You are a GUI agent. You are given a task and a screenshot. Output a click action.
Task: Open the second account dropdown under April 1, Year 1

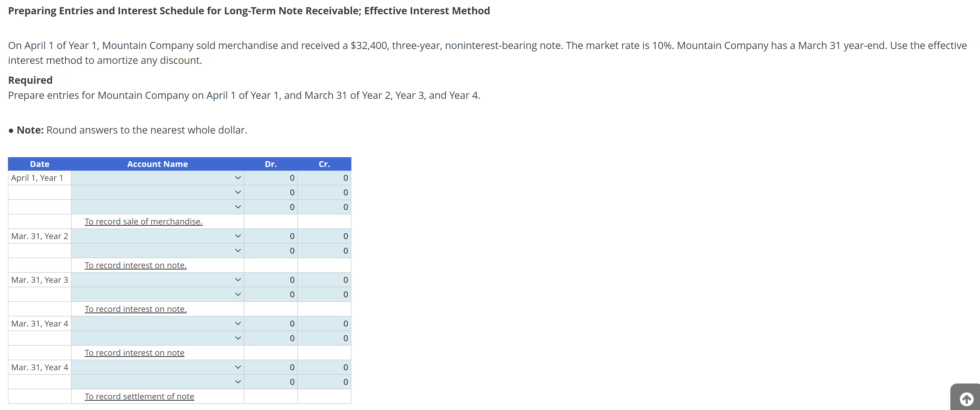click(238, 192)
